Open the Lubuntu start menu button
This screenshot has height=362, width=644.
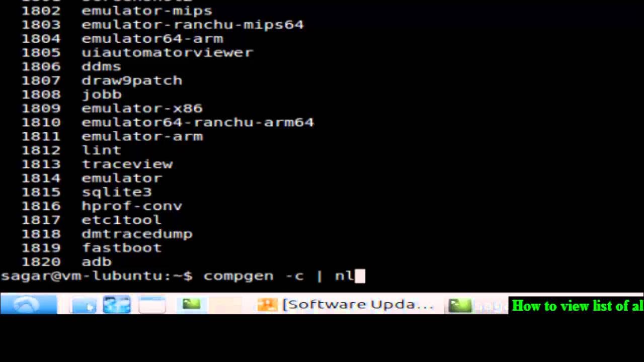(29, 304)
